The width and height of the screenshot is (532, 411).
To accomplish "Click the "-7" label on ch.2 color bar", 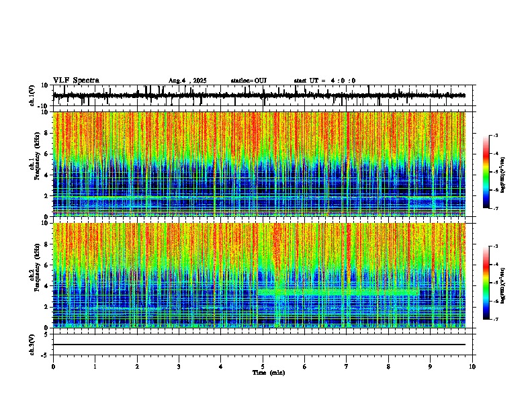I will (495, 320).
